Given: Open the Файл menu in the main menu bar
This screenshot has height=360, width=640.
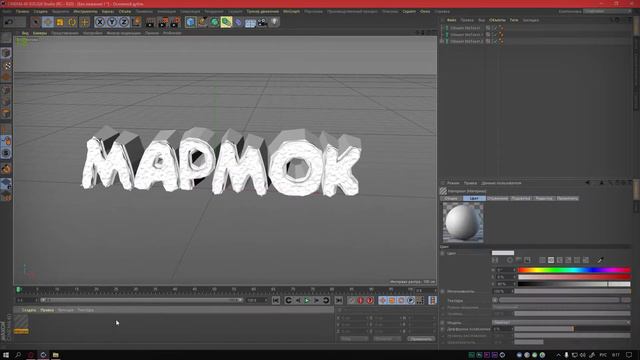Looking at the screenshot, I should [x=7, y=11].
